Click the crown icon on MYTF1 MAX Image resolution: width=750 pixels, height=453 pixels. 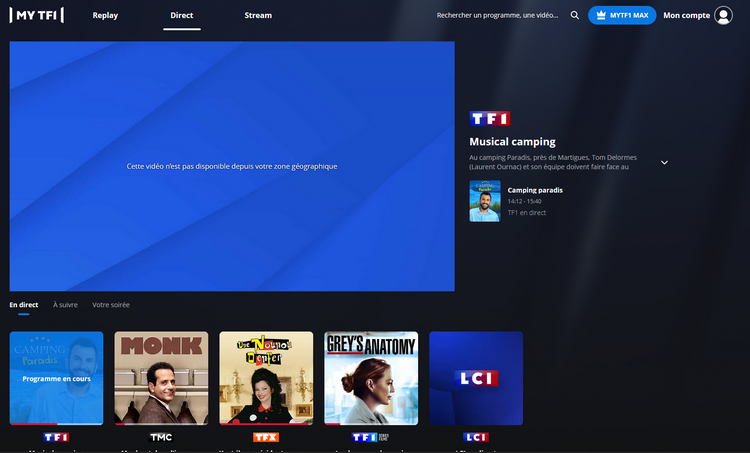[x=601, y=15]
